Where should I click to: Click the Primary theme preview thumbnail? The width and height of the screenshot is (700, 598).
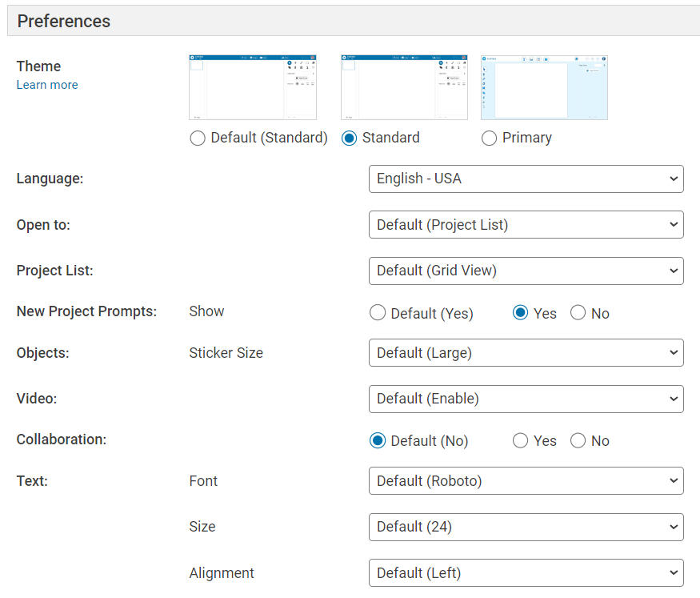pos(544,87)
